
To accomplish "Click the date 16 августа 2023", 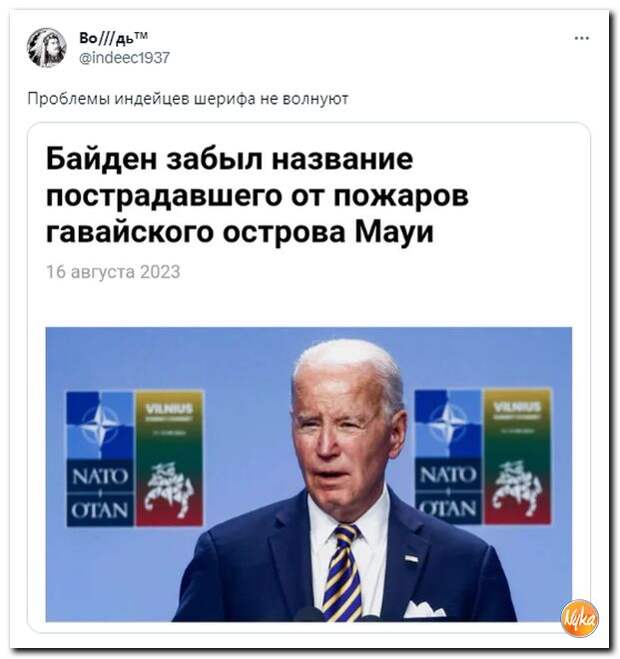I will [x=113, y=272].
